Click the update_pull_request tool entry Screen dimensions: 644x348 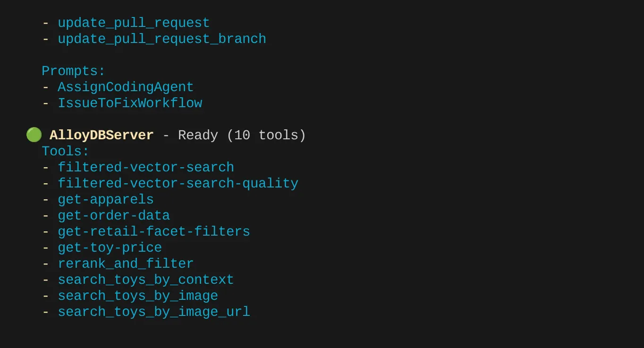click(134, 23)
